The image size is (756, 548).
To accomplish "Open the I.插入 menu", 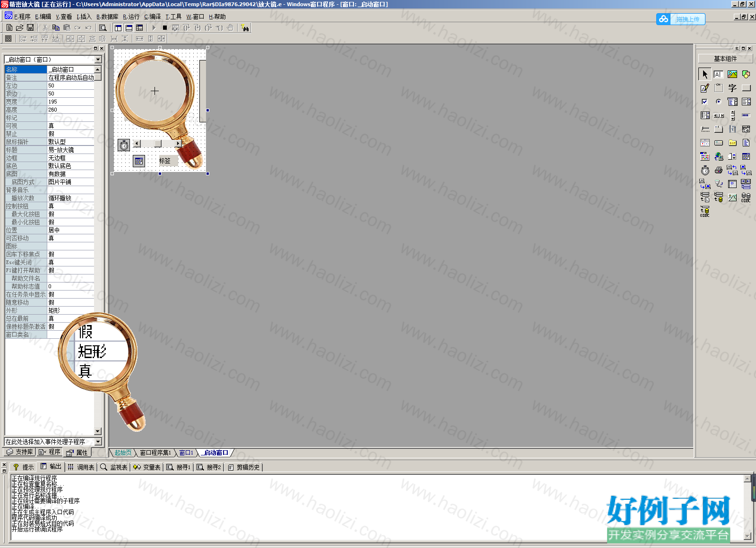I will click(x=84, y=17).
